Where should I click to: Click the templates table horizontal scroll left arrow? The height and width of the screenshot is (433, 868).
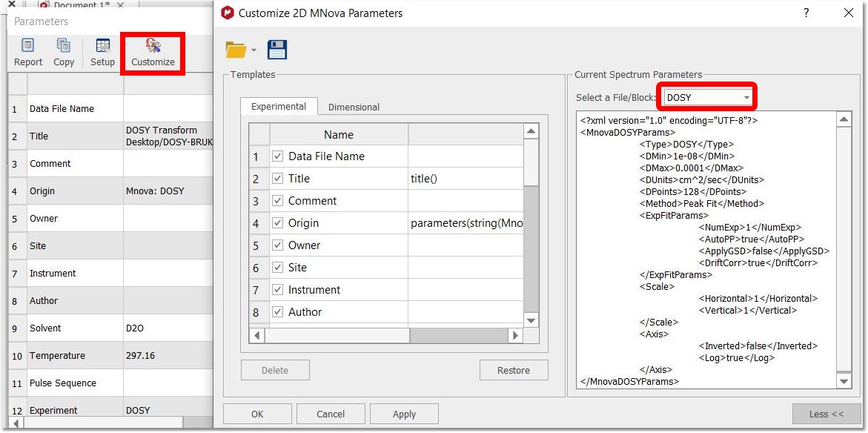click(256, 335)
